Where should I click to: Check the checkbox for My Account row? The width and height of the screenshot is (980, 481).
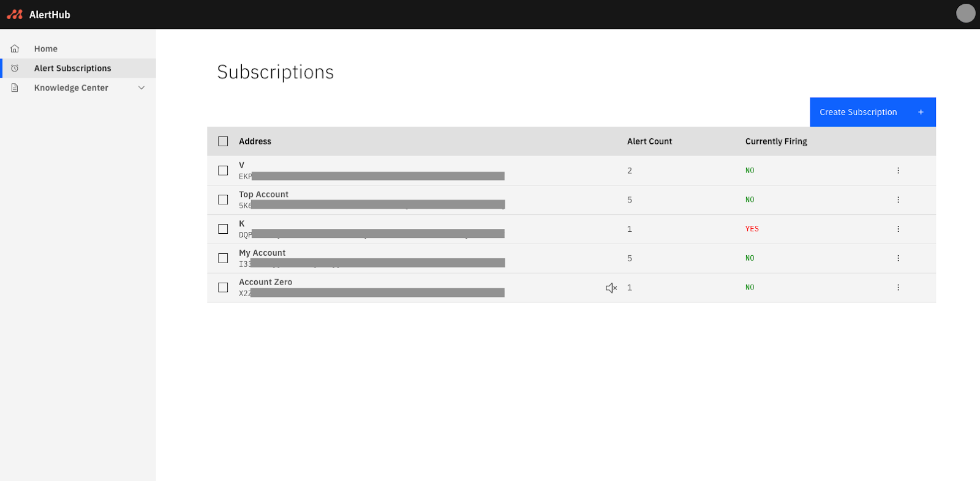click(x=222, y=258)
